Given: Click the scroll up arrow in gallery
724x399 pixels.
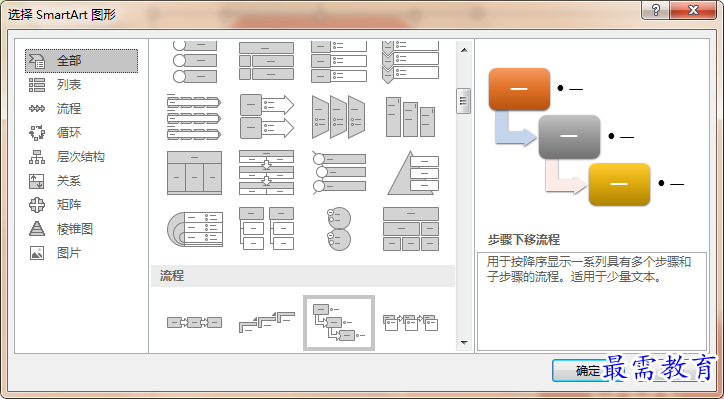Looking at the screenshot, I should click(464, 50).
